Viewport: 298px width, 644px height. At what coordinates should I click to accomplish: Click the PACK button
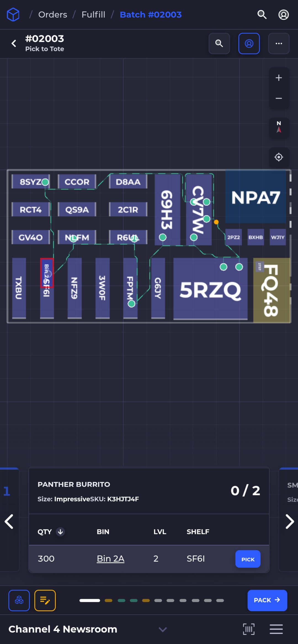tap(267, 600)
